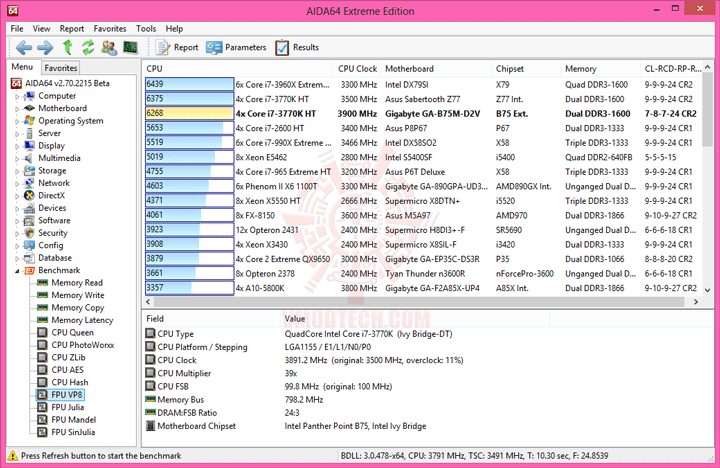This screenshot has width=720, height=468.
Task: Select the 6439 score bar
Action: pyautogui.click(x=189, y=84)
